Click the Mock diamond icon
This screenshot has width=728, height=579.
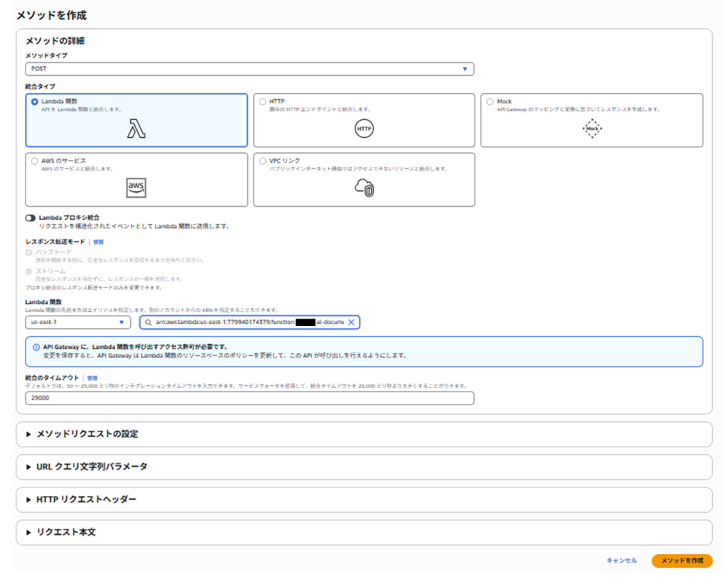[592, 129]
